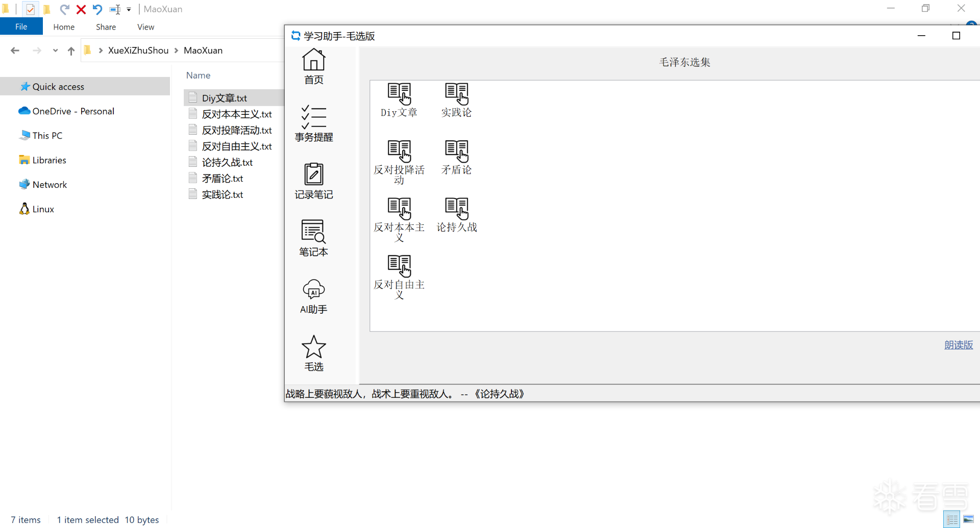
Task: Open 记录笔记 note taking in the sidebar
Action: click(313, 181)
